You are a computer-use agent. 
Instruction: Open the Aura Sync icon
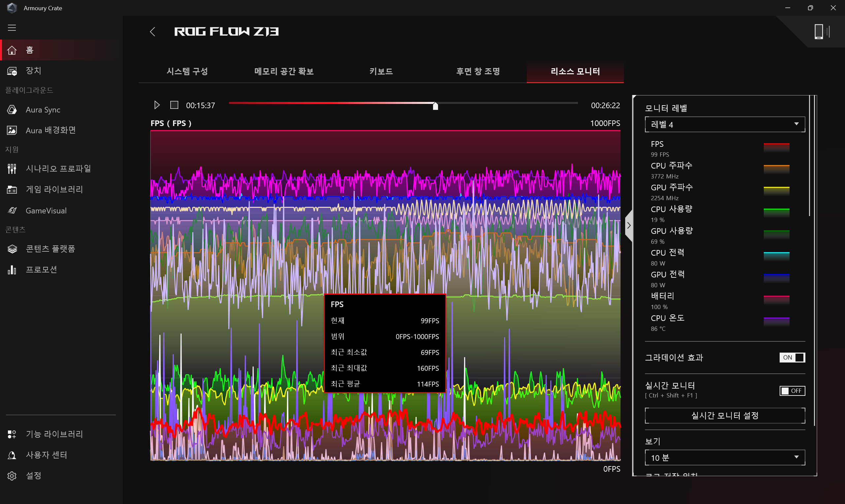tap(12, 110)
